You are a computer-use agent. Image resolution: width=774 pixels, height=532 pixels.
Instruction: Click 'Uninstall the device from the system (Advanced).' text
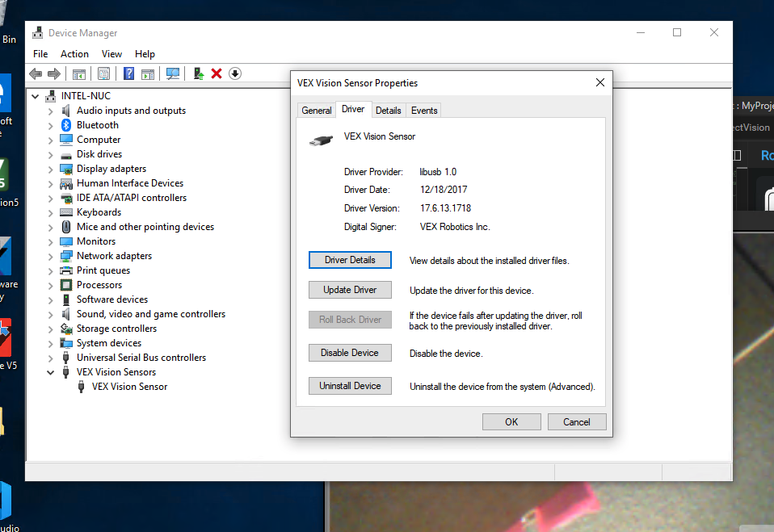point(502,387)
